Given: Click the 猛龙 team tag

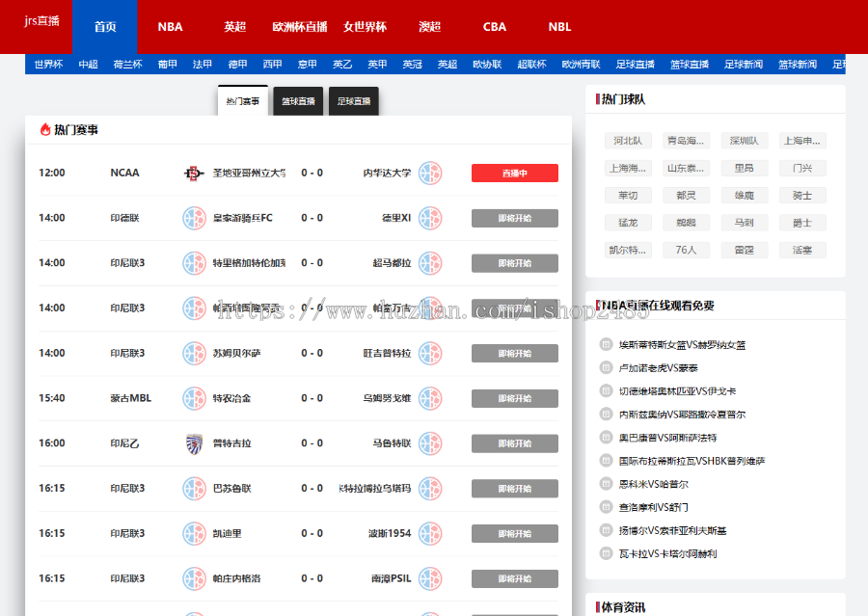Looking at the screenshot, I should (x=628, y=223).
